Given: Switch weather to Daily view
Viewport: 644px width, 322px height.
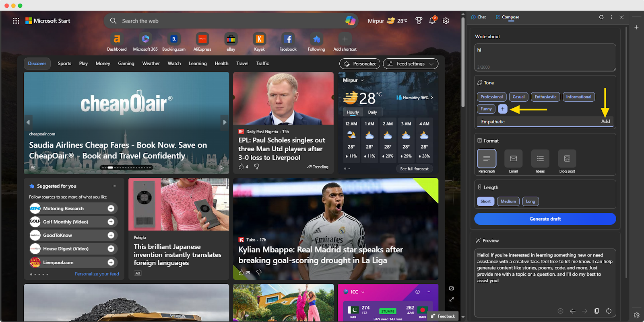Looking at the screenshot, I should (372, 112).
